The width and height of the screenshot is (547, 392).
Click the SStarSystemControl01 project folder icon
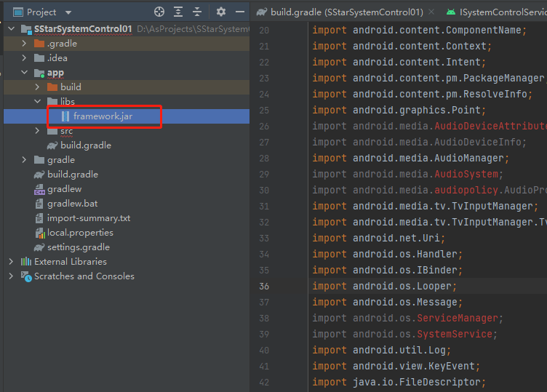tap(26, 29)
